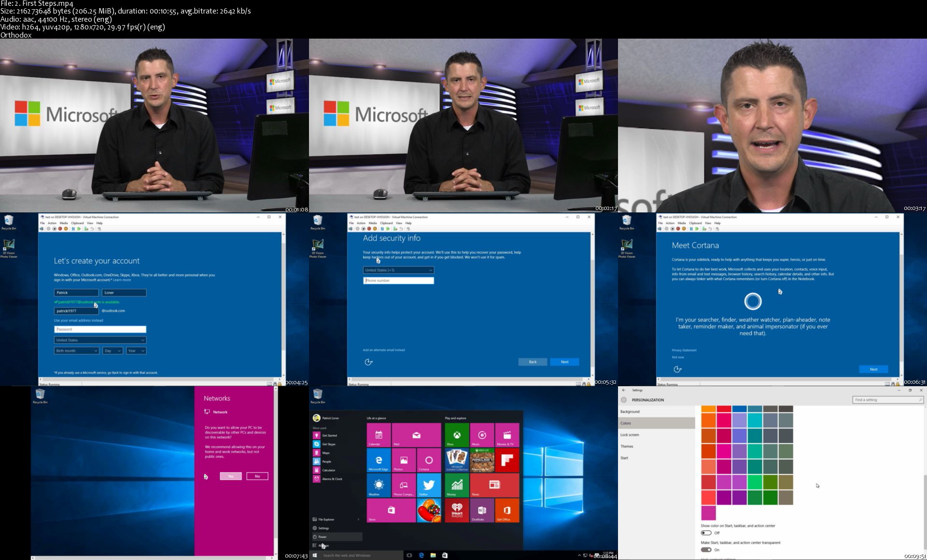Select Lock screen in Personalization sidebar
This screenshot has height=560, width=927.
click(x=630, y=435)
